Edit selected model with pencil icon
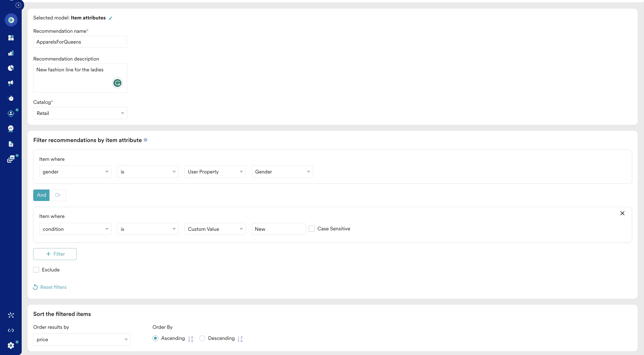This screenshot has height=355, width=644. click(x=110, y=18)
